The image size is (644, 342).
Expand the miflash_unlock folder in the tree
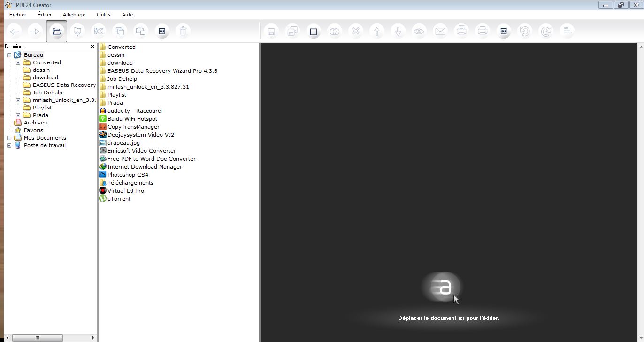18,100
